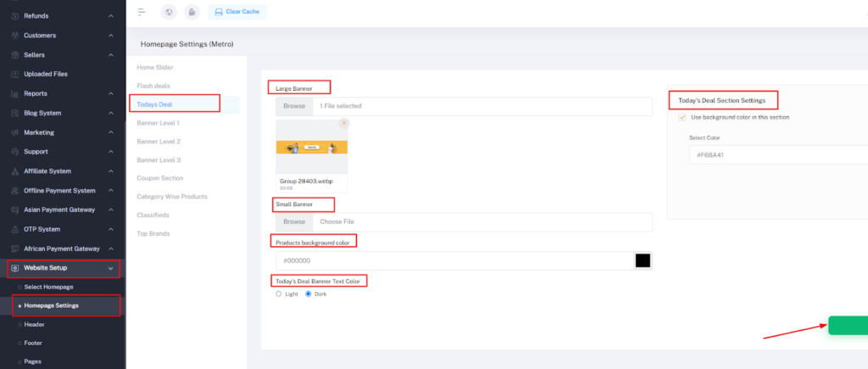
Task: Click the Affiliate System sidebar icon
Action: pos(15,171)
